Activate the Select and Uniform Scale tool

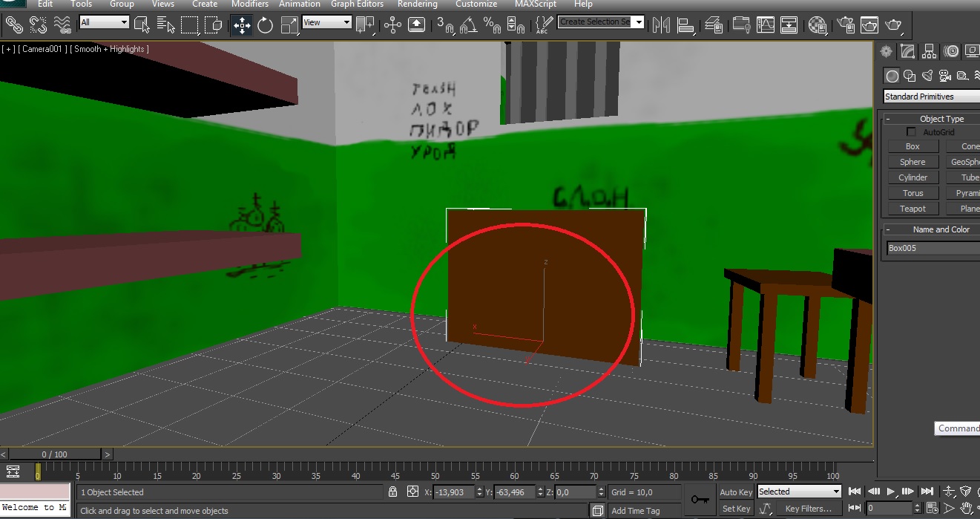(x=289, y=25)
